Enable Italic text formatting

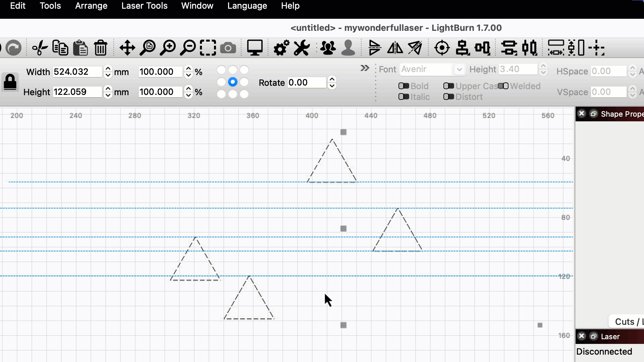(404, 97)
